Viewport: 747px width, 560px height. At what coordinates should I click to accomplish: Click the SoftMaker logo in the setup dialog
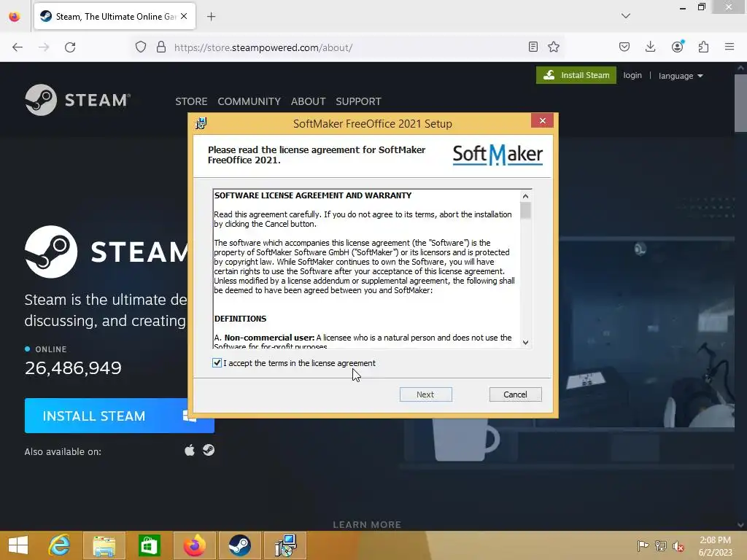click(498, 155)
